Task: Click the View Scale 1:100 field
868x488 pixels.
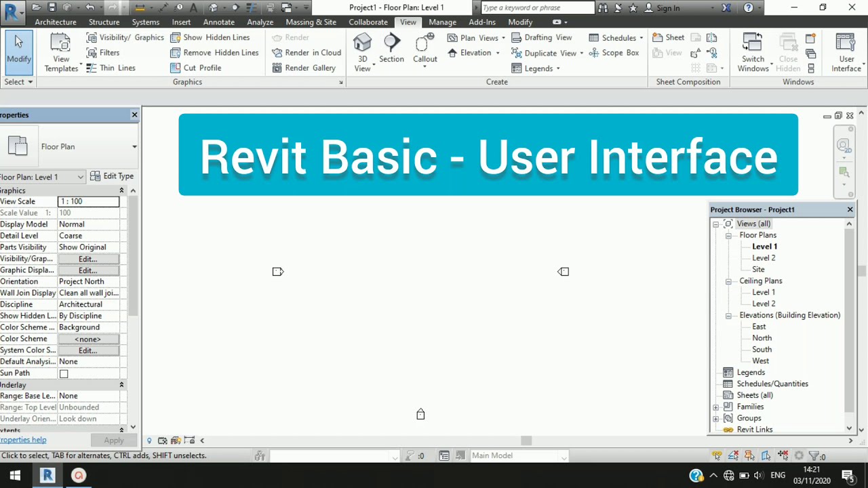Action: [88, 201]
